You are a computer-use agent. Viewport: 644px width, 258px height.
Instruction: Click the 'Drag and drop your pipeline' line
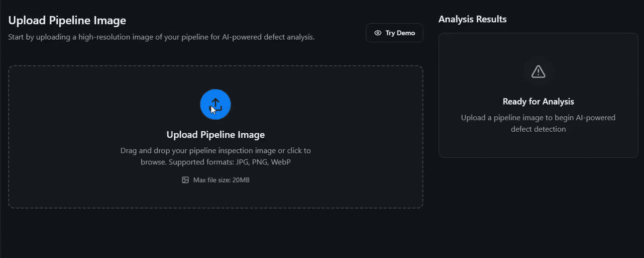[215, 150]
